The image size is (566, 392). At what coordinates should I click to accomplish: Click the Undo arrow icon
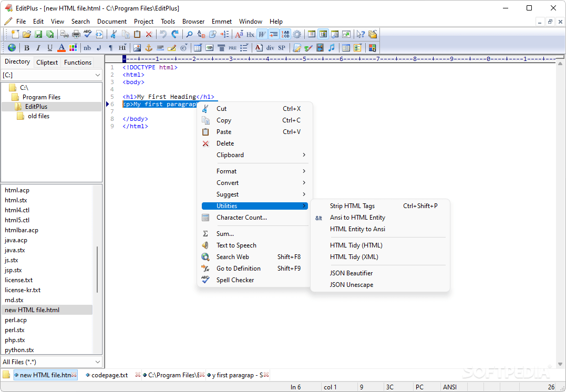point(163,34)
